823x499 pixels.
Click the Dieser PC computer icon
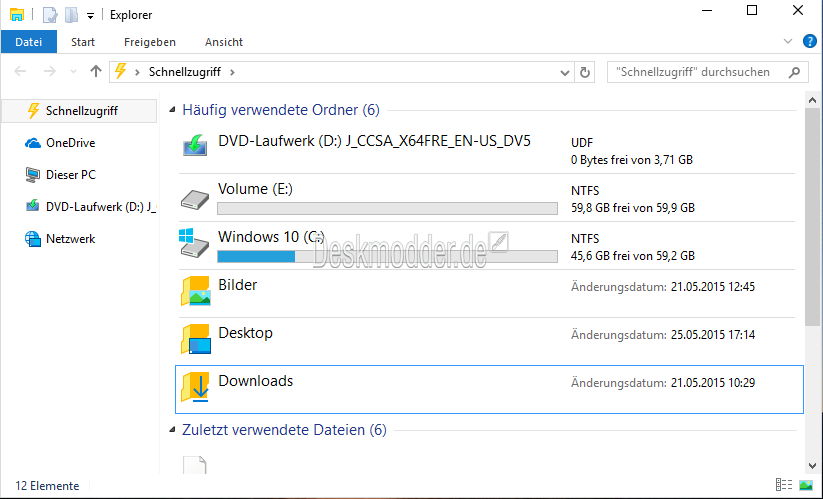(x=33, y=175)
